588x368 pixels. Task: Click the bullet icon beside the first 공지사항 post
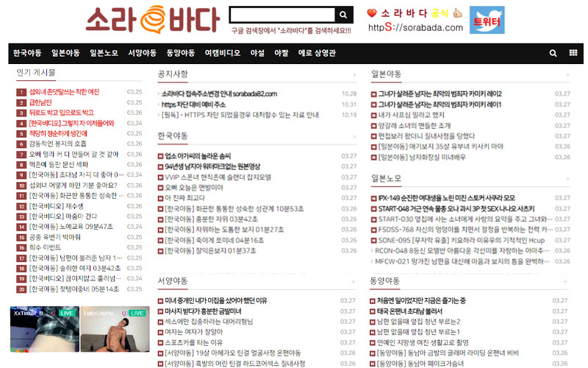(159, 94)
